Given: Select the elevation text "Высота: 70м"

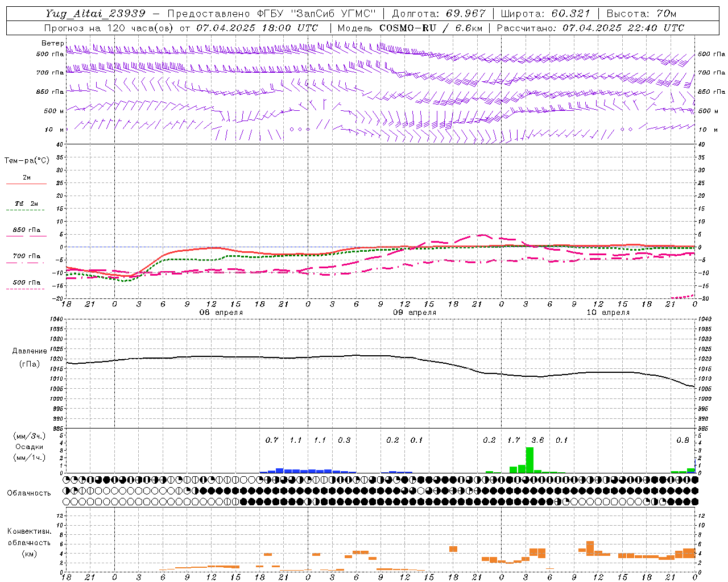Looking at the screenshot, I should 642,14.
